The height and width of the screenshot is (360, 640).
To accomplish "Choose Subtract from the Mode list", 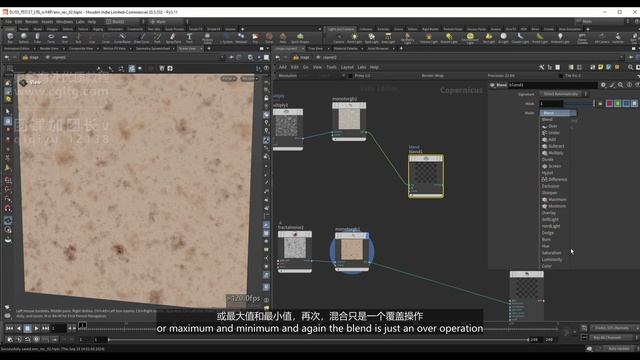I will click(x=556, y=146).
